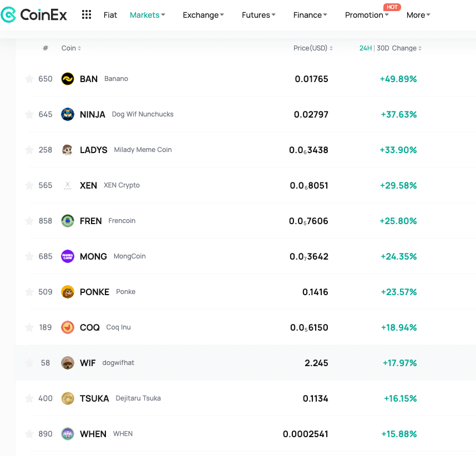Favorite BAN with the star toggle
Screen dimensions: 476x456
point(29,79)
